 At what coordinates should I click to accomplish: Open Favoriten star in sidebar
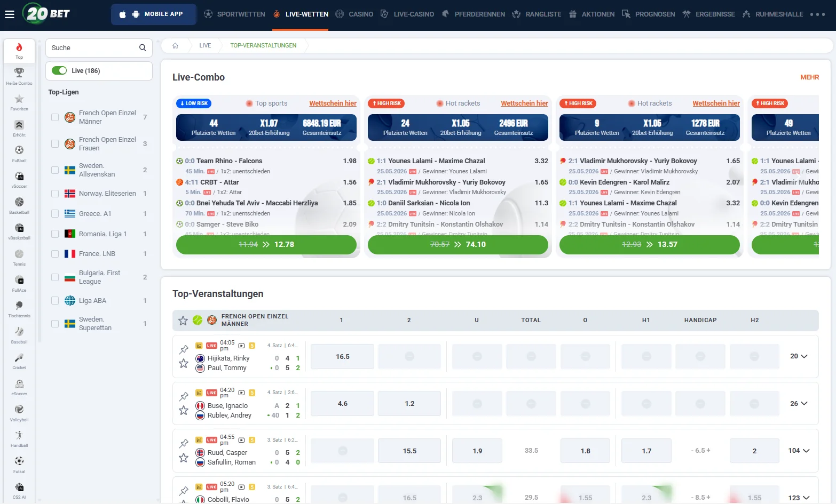coord(19,102)
